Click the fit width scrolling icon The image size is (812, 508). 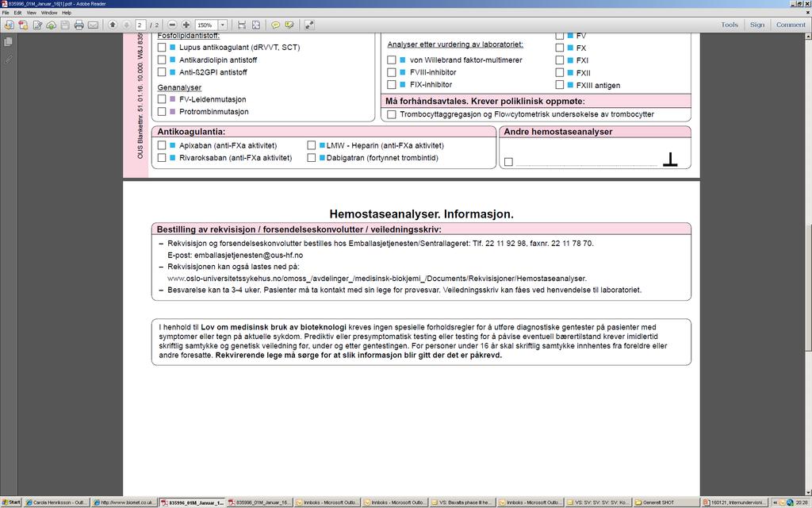[242, 25]
